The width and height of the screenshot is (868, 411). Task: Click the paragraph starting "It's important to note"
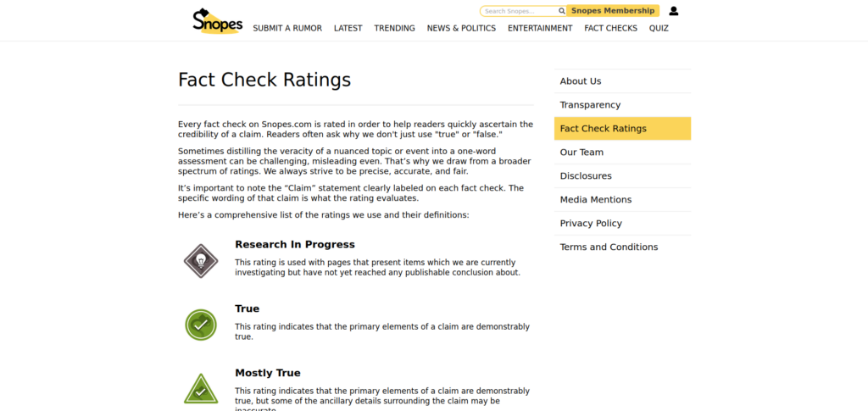coord(350,193)
